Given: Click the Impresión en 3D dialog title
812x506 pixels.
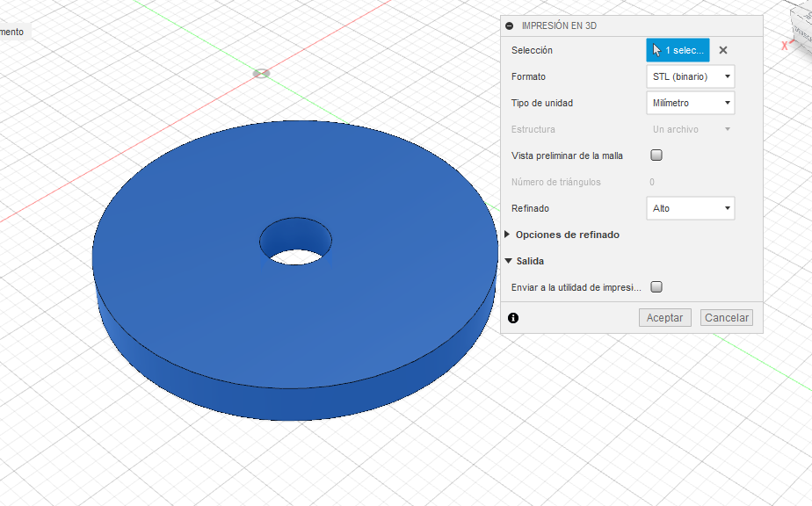Looking at the screenshot, I should coord(559,25).
